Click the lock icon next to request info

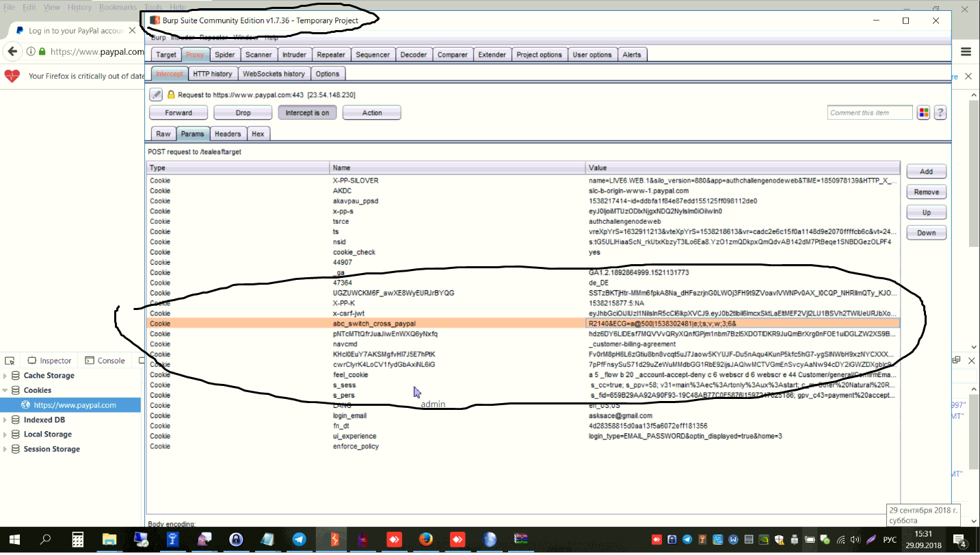coord(171,94)
